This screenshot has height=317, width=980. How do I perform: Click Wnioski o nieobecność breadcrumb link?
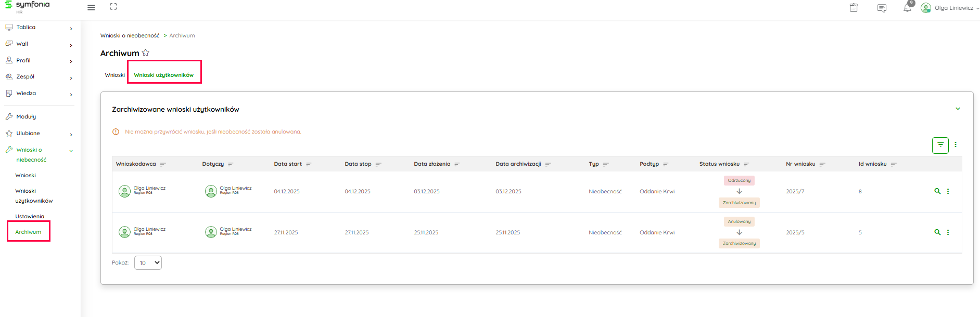[x=130, y=36]
